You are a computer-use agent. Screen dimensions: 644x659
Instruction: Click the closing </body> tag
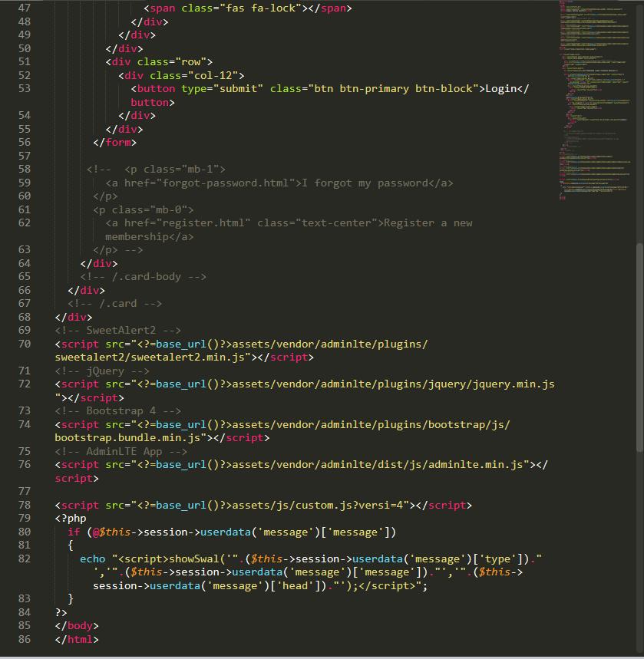click(77, 626)
